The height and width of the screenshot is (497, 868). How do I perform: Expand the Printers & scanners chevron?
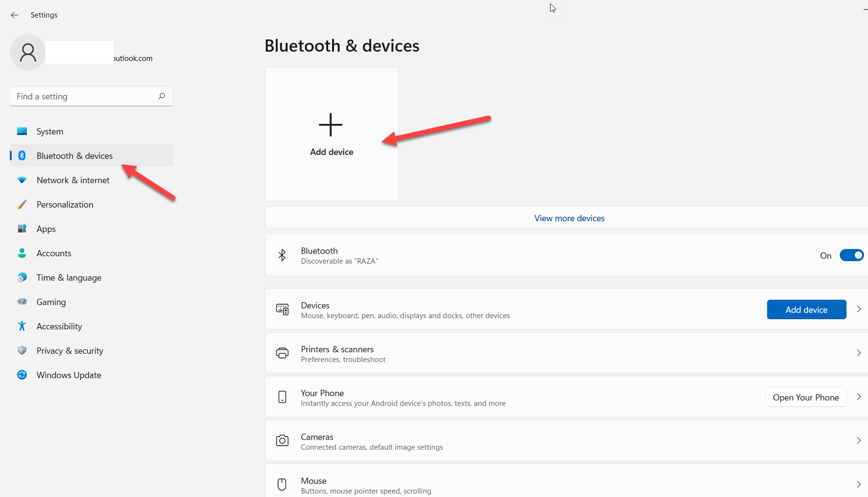tap(859, 353)
